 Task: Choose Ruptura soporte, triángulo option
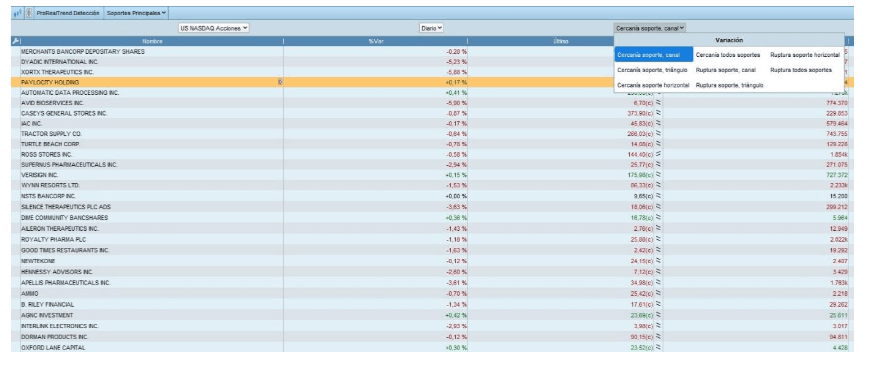[730, 85]
